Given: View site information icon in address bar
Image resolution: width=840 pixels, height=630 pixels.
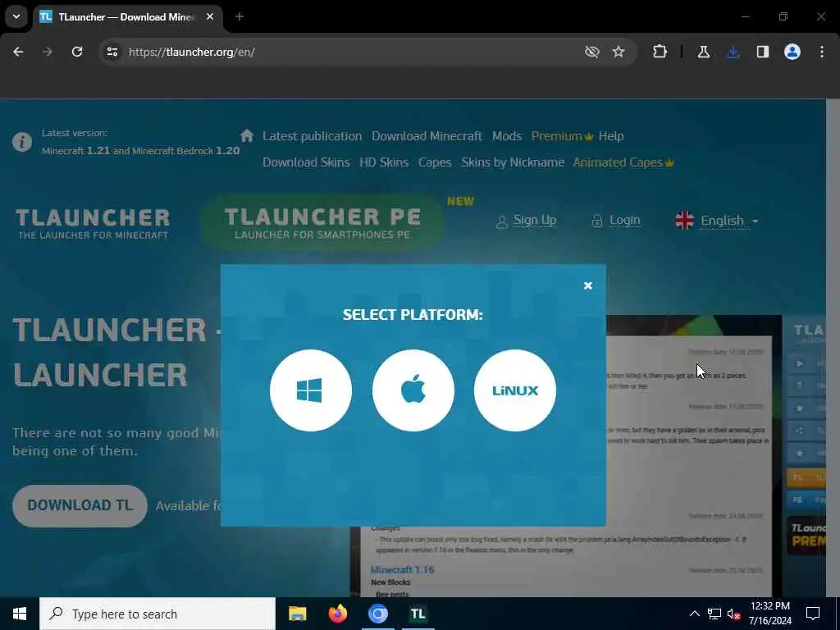Looking at the screenshot, I should [112, 52].
